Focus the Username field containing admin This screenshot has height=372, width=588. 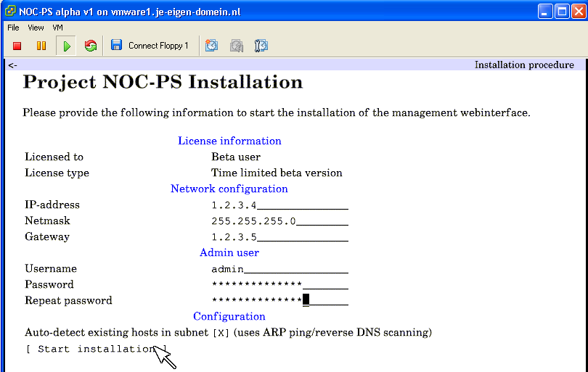tap(279, 268)
